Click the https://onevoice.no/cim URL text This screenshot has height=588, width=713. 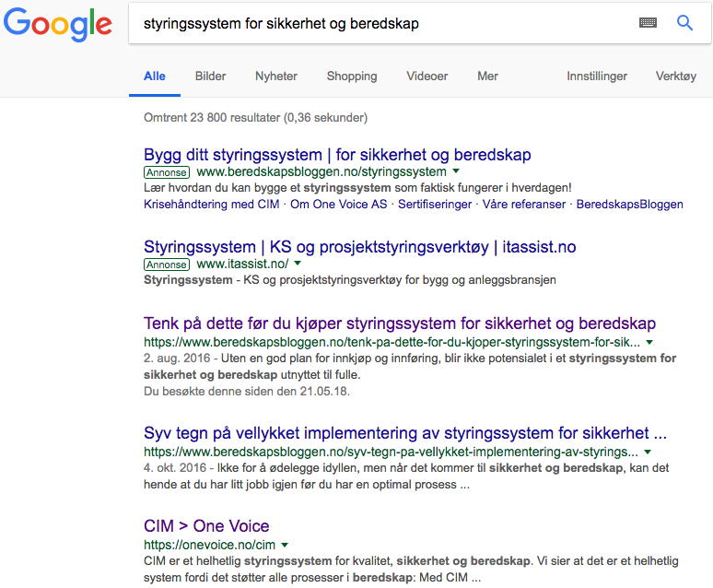pos(210,545)
